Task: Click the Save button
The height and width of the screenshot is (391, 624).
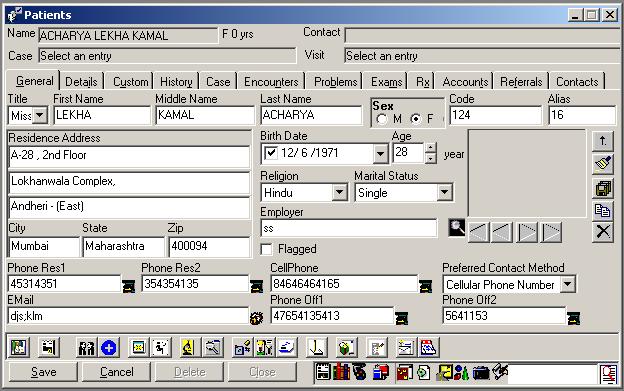Action: (44, 372)
